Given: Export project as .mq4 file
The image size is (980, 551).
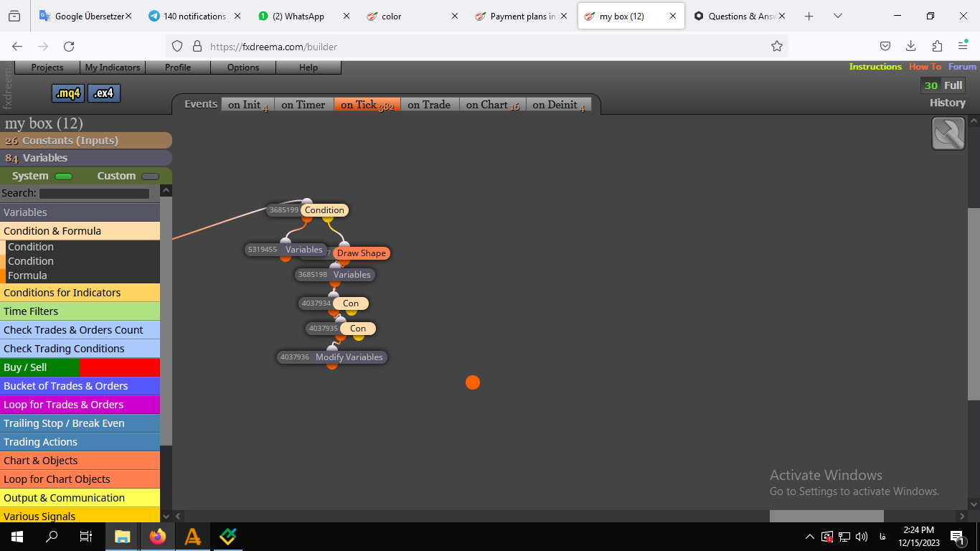Looking at the screenshot, I should pos(69,93).
